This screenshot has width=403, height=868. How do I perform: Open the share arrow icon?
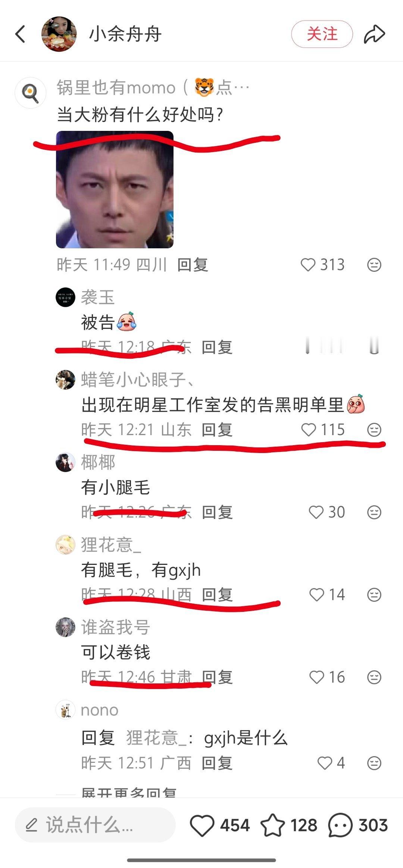[374, 34]
